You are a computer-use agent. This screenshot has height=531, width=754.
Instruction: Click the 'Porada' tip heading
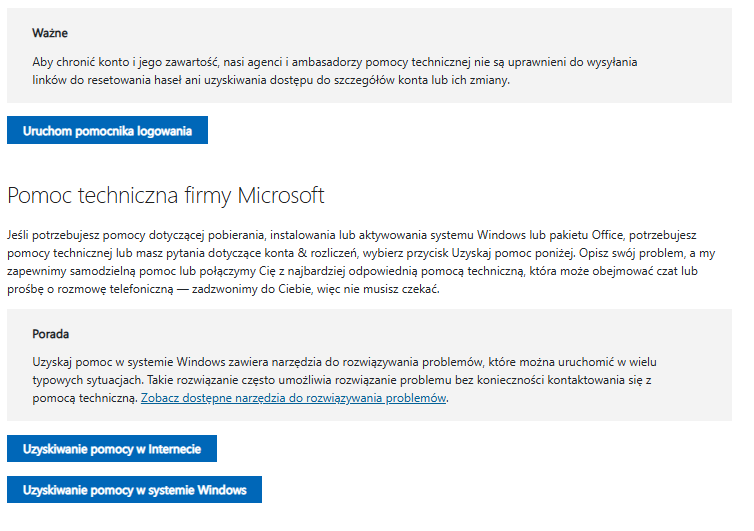[x=50, y=334]
